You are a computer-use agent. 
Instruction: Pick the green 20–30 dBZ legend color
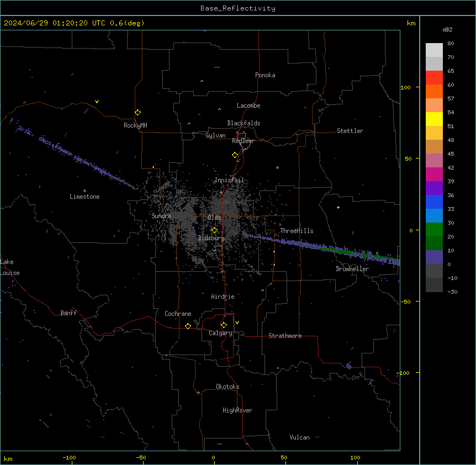434,230
